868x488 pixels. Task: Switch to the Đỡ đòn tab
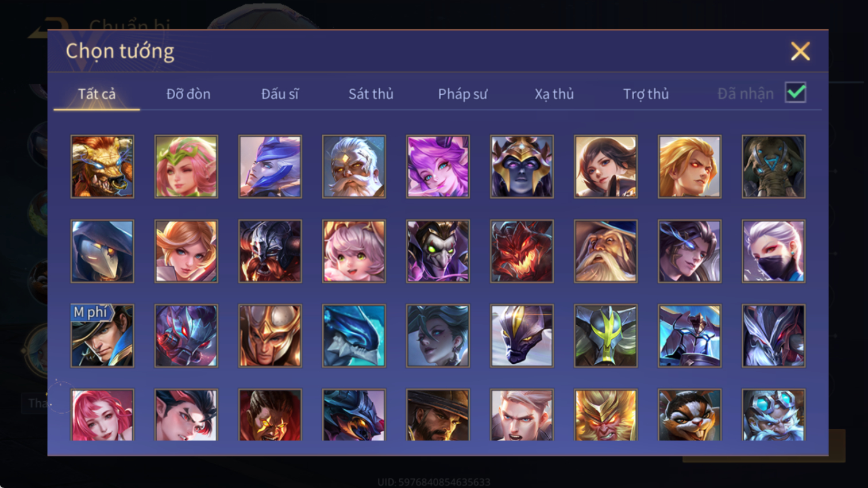tap(188, 94)
